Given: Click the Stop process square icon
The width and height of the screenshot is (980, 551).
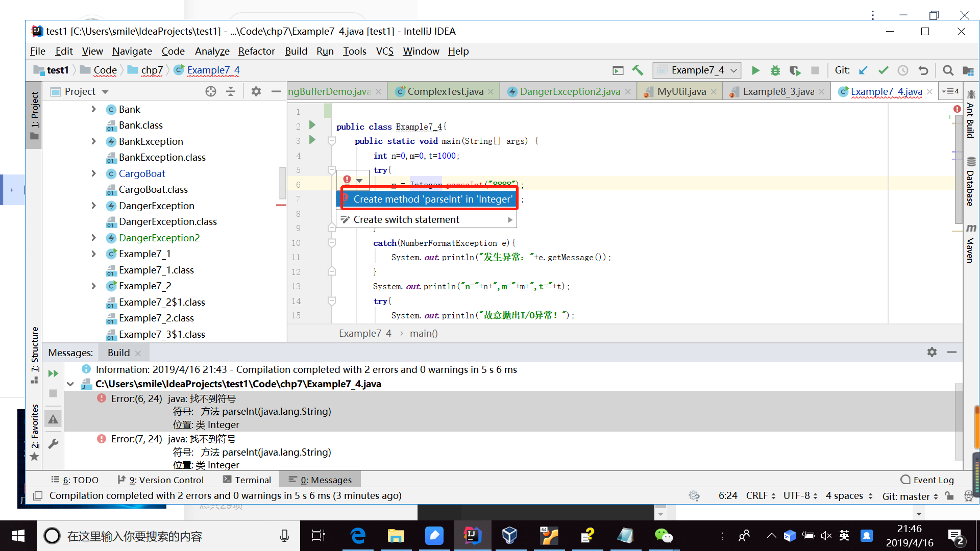Looking at the screenshot, I should [x=815, y=70].
